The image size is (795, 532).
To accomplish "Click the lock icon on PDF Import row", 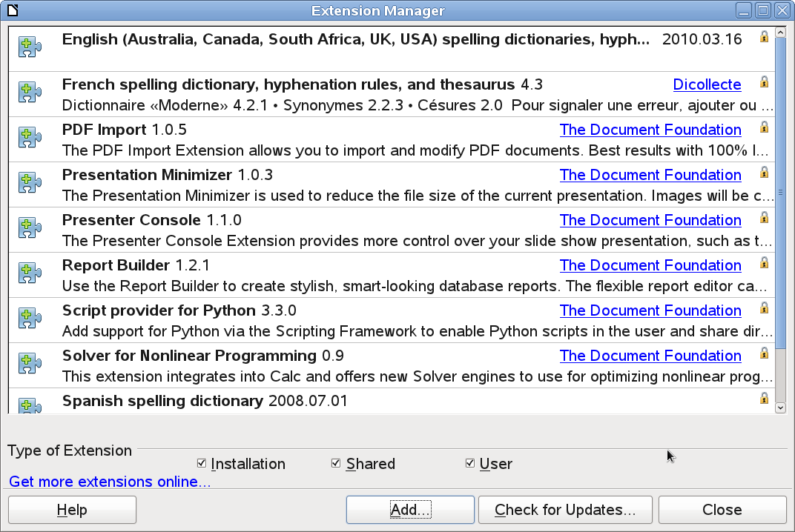I will 764,127.
